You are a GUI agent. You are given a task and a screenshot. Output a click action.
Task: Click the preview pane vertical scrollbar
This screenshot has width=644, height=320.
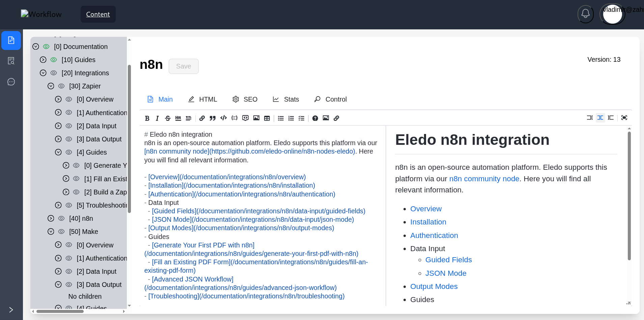pos(629,196)
